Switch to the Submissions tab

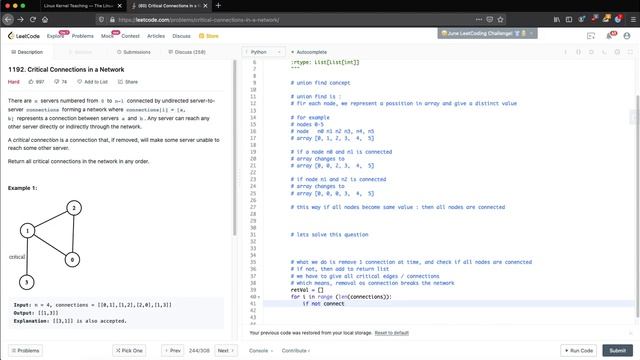click(x=134, y=52)
